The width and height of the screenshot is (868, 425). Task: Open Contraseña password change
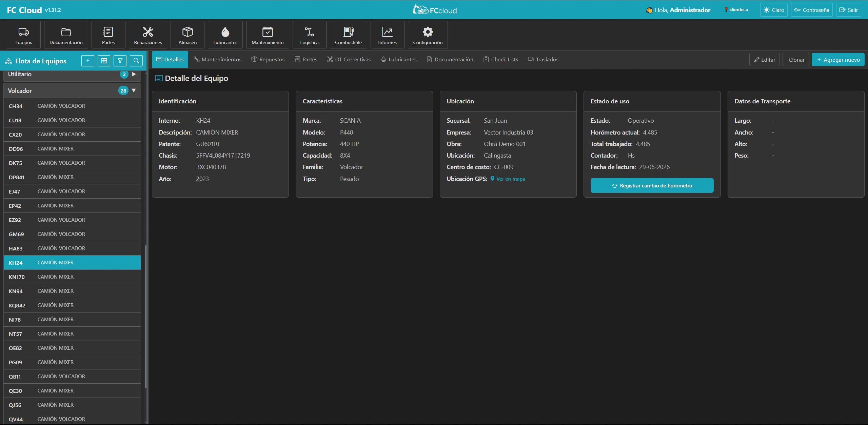[x=812, y=10]
